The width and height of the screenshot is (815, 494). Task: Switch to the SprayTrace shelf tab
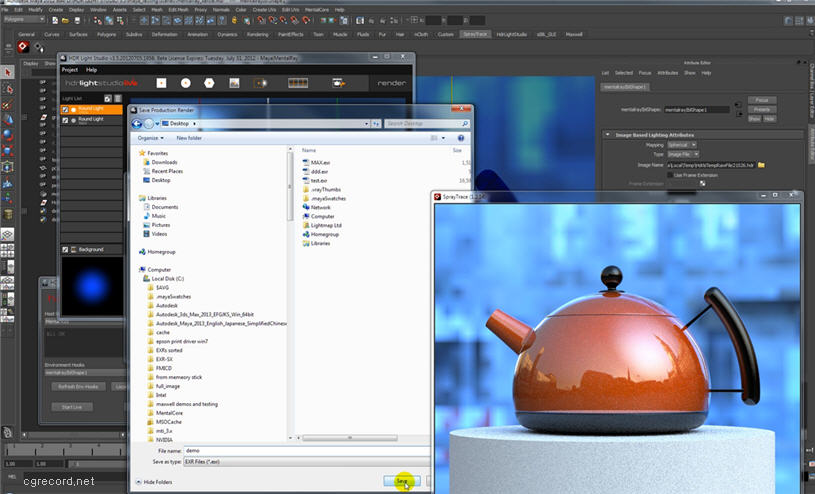point(477,34)
